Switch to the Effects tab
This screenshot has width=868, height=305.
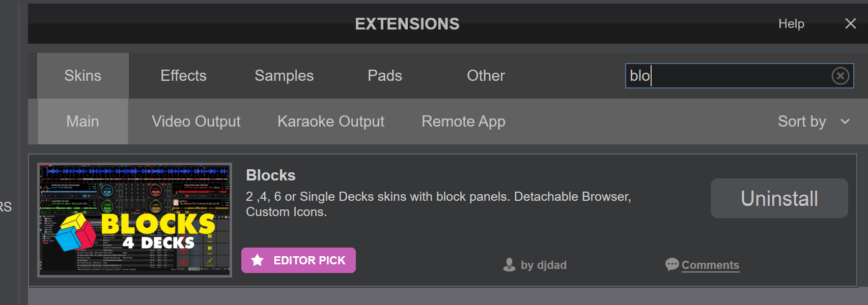[183, 76]
